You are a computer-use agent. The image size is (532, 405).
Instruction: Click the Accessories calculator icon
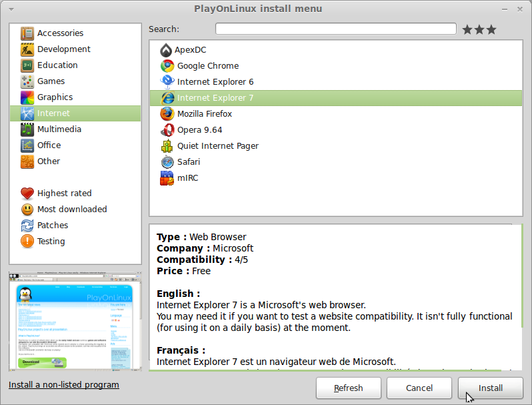point(27,33)
